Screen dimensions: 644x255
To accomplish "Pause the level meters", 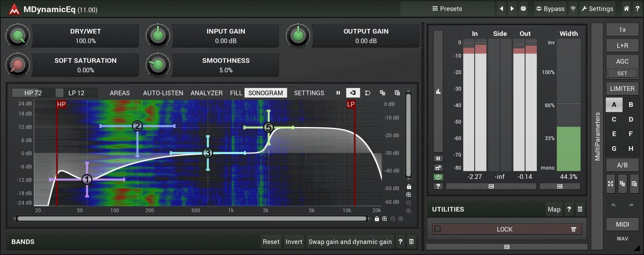I will (x=438, y=158).
